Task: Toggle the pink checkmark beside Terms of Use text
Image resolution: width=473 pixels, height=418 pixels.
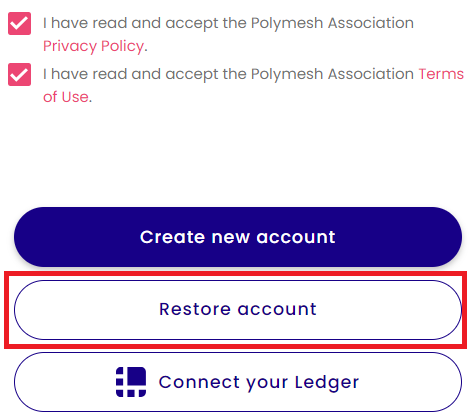Action: (x=19, y=74)
